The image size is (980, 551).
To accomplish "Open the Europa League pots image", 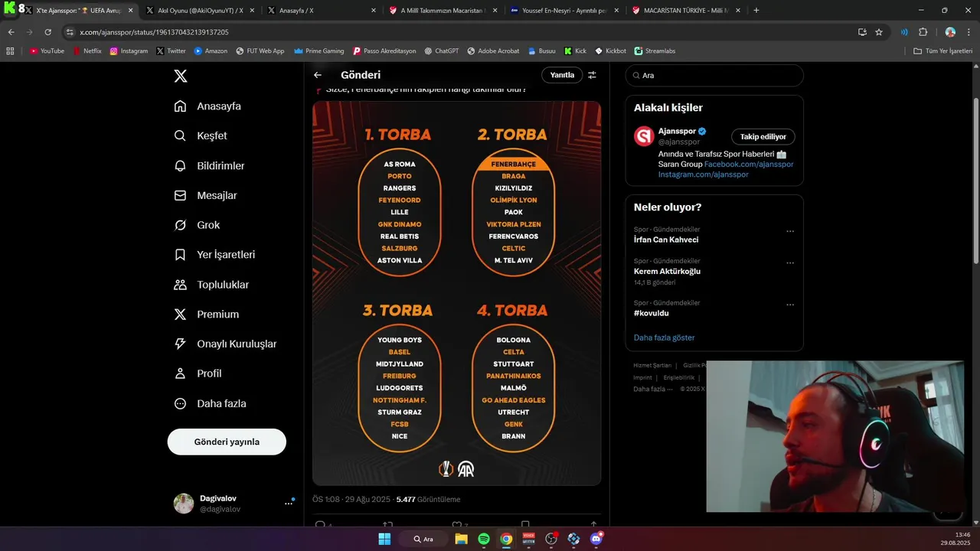I will tap(456, 293).
